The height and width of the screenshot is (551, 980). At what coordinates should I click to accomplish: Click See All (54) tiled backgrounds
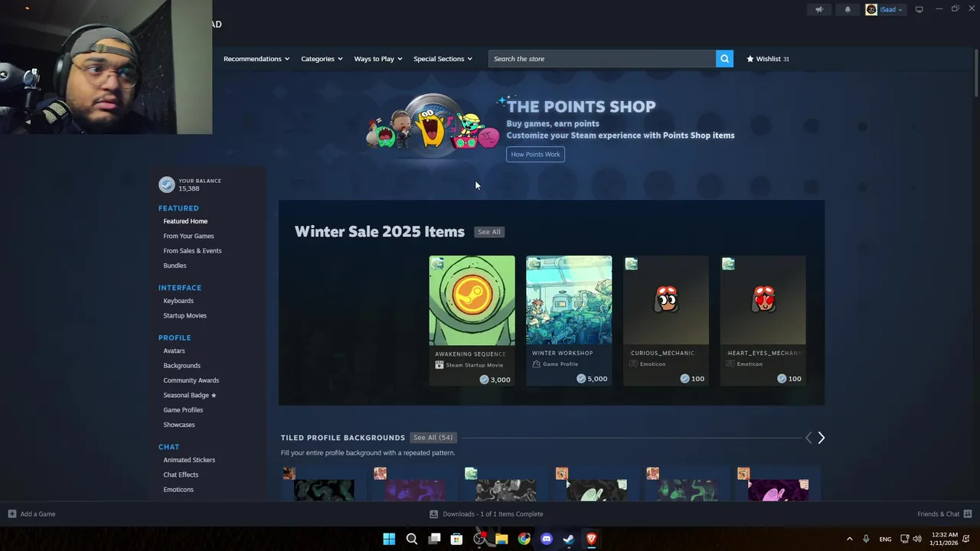coord(433,438)
